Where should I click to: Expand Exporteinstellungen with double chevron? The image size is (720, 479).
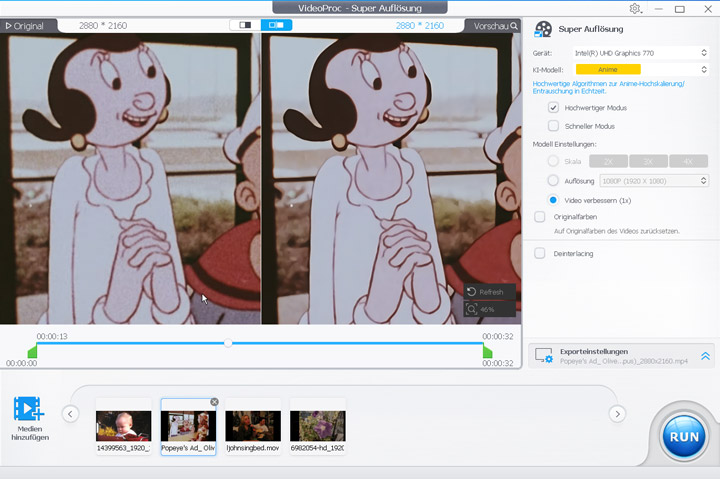(705, 356)
